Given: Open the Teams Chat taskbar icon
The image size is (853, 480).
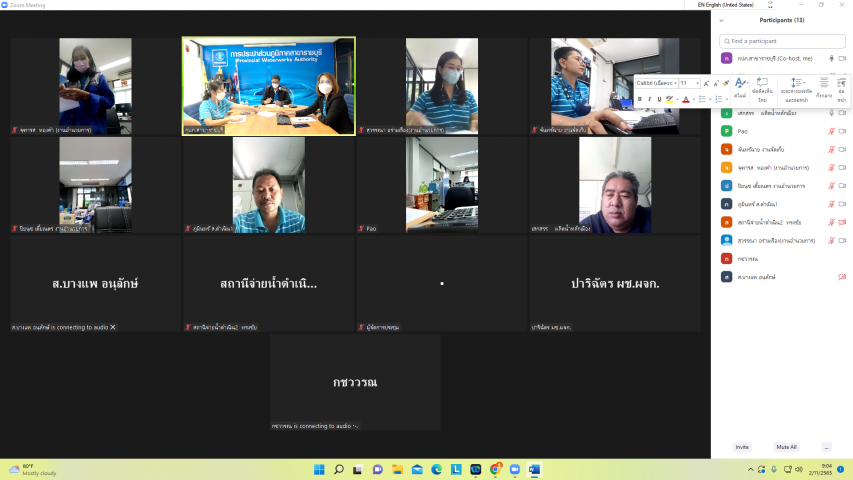Looking at the screenshot, I should pos(378,469).
